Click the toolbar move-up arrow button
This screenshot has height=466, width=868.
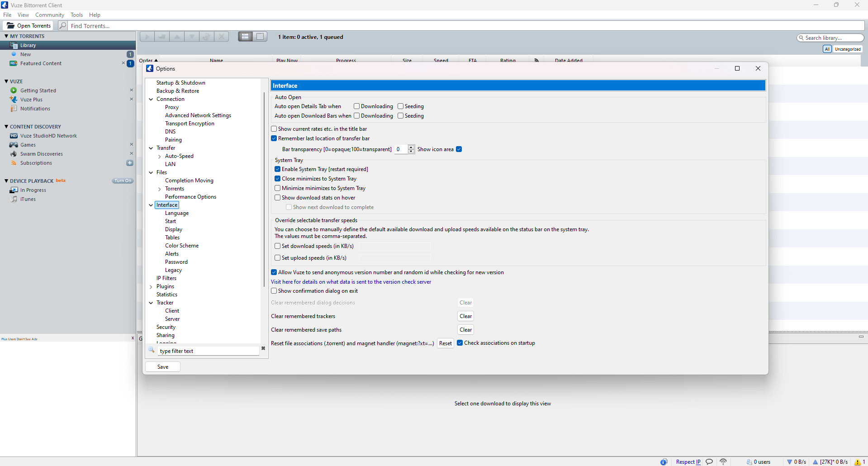[177, 37]
